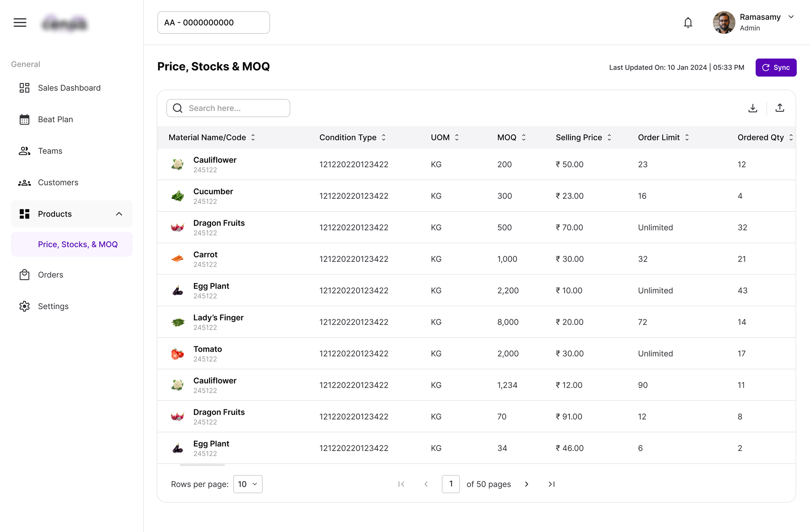Screen dimensions: 810x532
Task: Click order limit 72
Action: click(x=642, y=322)
